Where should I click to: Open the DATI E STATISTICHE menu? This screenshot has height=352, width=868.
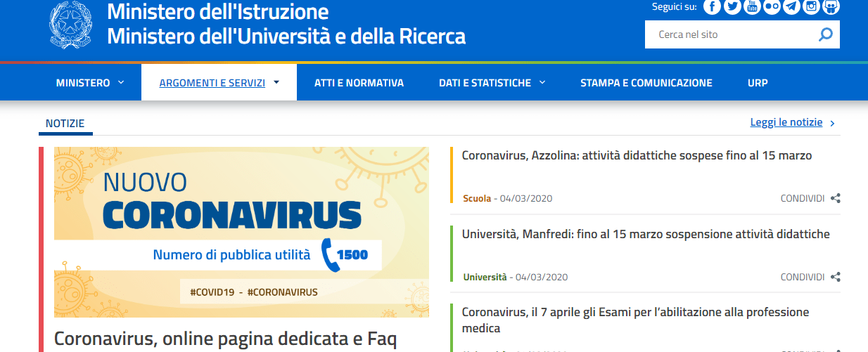(x=485, y=83)
